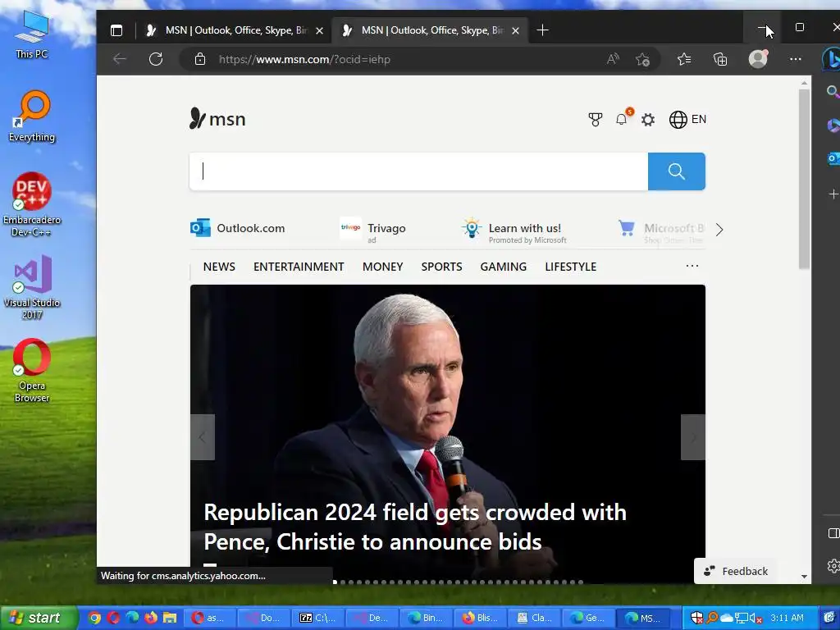
Task: Open the sidebar settings gear icon
Action: click(x=833, y=566)
